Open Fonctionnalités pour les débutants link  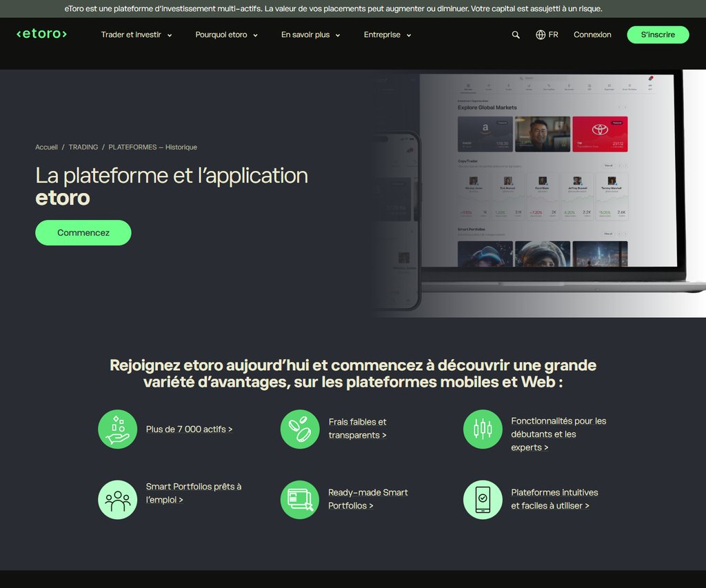[558, 434]
